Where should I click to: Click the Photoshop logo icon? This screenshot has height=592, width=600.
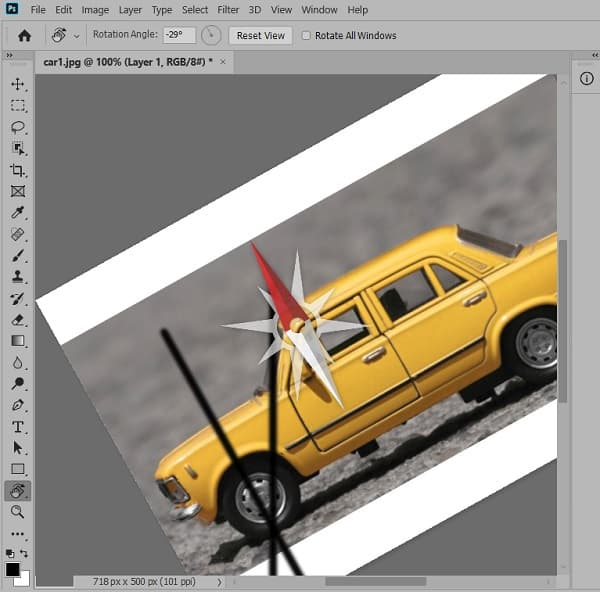12,8
